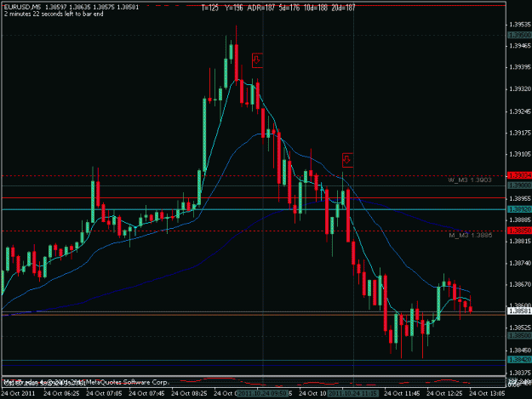Click the 1.39175 price scale value
The width and height of the screenshot is (532, 399).
point(520,133)
